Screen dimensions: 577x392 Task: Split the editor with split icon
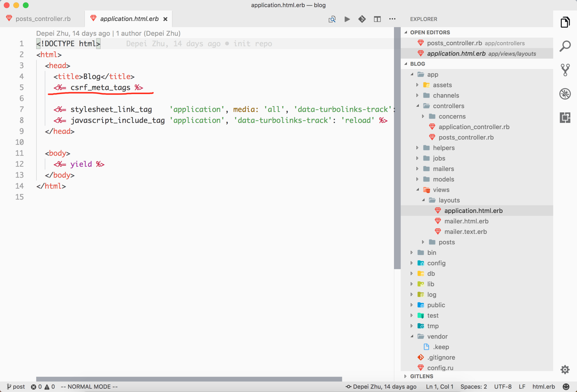click(377, 19)
